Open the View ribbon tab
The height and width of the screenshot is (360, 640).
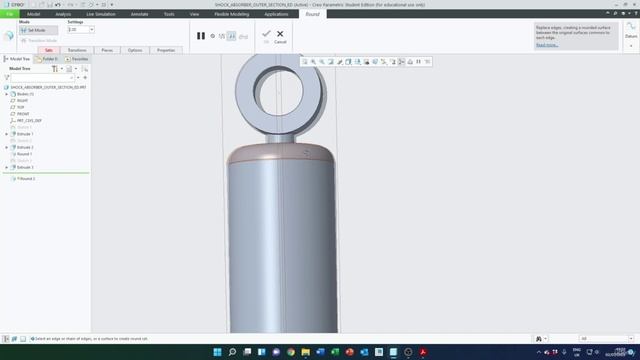pos(194,14)
